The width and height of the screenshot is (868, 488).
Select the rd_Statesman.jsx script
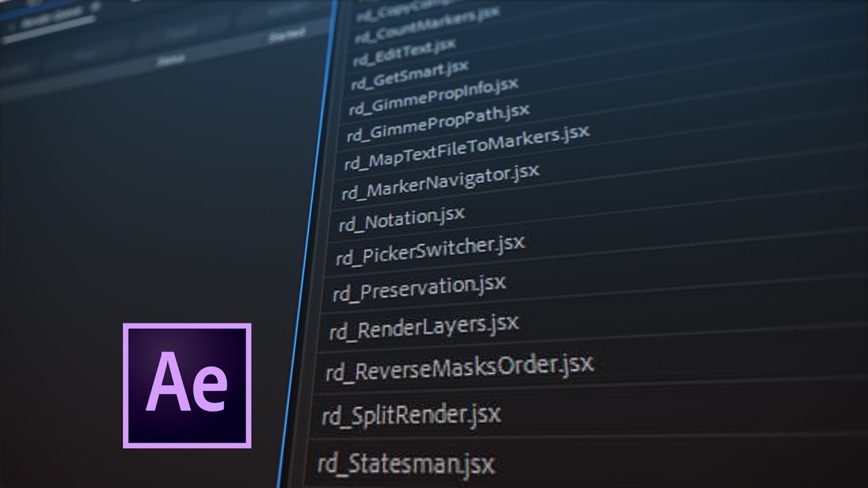point(406,463)
